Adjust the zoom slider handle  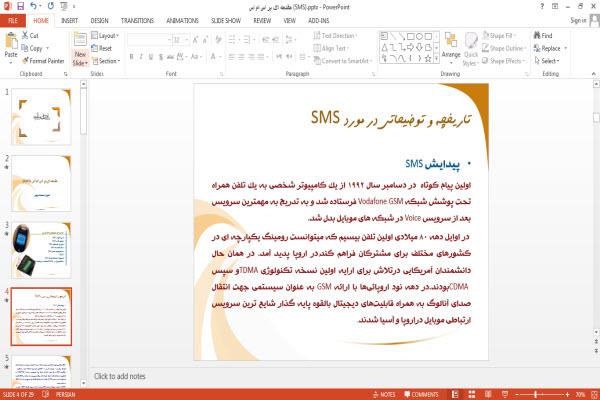click(535, 394)
